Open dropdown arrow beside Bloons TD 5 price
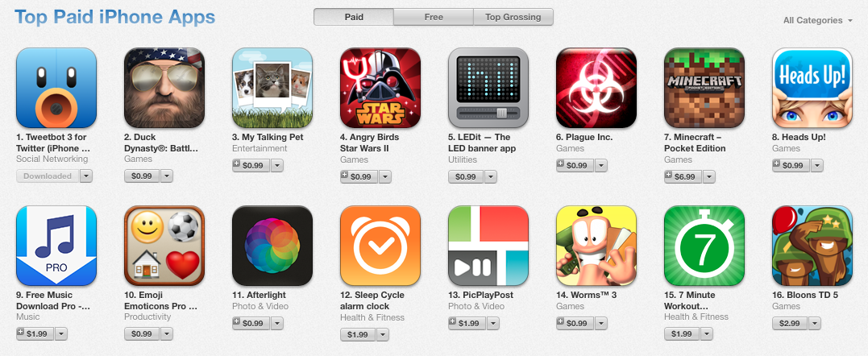868x356 pixels. point(814,324)
